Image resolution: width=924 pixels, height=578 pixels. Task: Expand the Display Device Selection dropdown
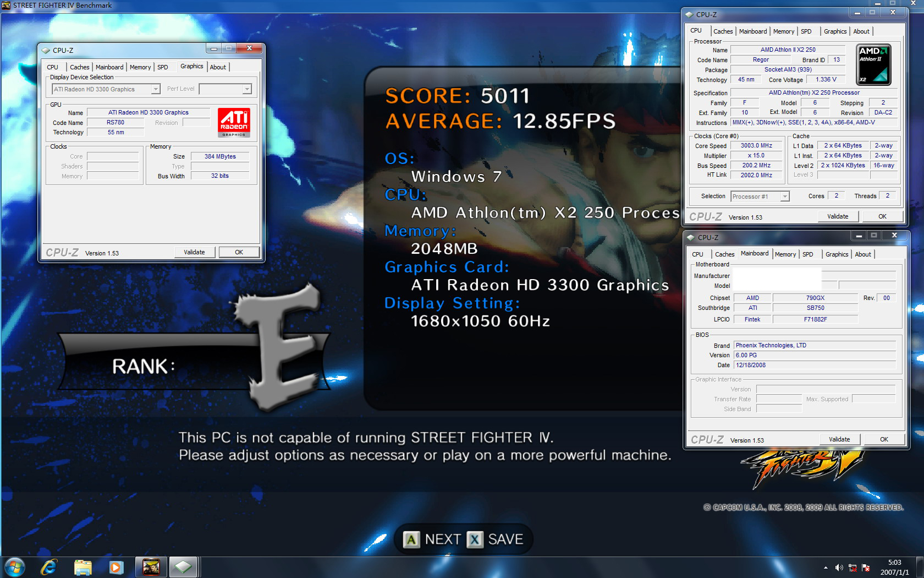(156, 89)
